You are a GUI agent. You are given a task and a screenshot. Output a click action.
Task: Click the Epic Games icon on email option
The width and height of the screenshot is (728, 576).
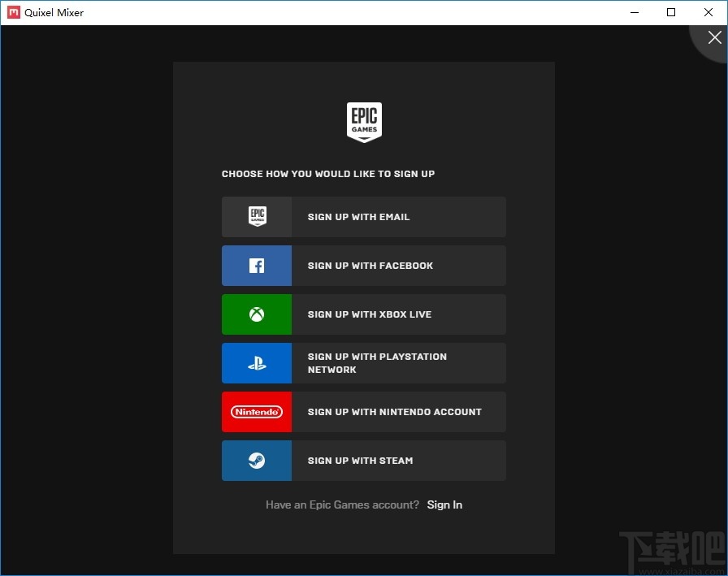pos(258,217)
